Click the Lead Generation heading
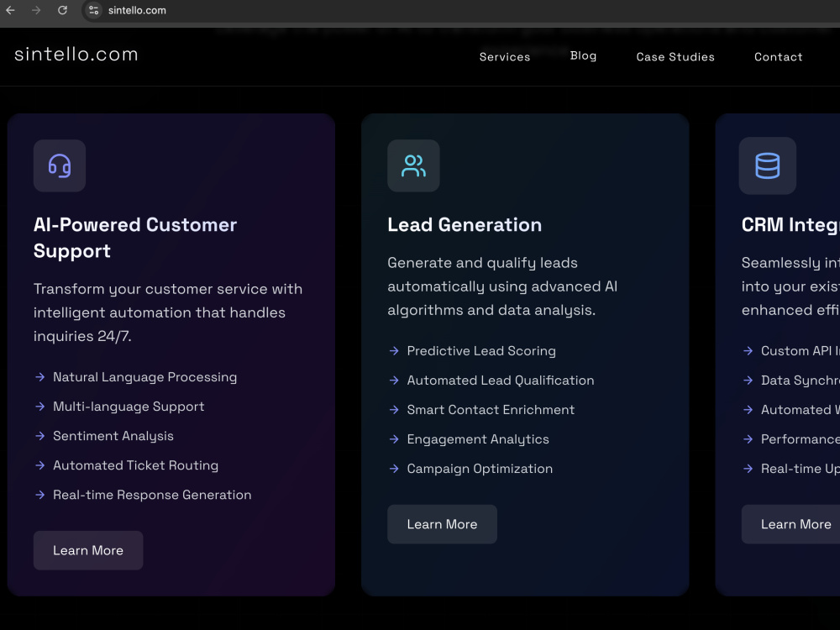Screen dimensions: 840x630 pos(465,224)
